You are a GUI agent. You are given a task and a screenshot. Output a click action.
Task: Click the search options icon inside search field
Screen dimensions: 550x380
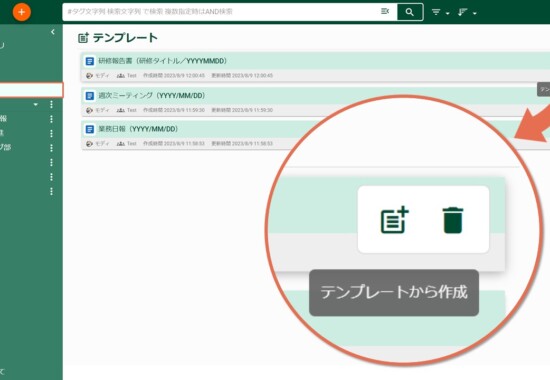click(x=385, y=12)
